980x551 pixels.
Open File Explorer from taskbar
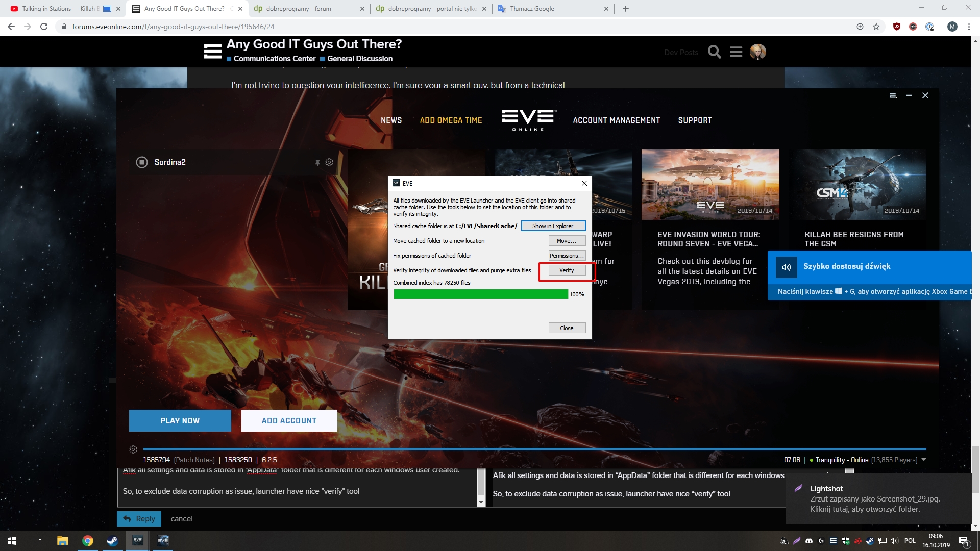(x=62, y=541)
